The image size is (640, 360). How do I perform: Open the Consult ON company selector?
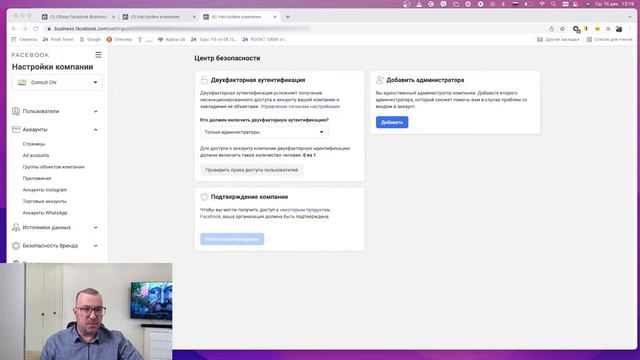57,82
